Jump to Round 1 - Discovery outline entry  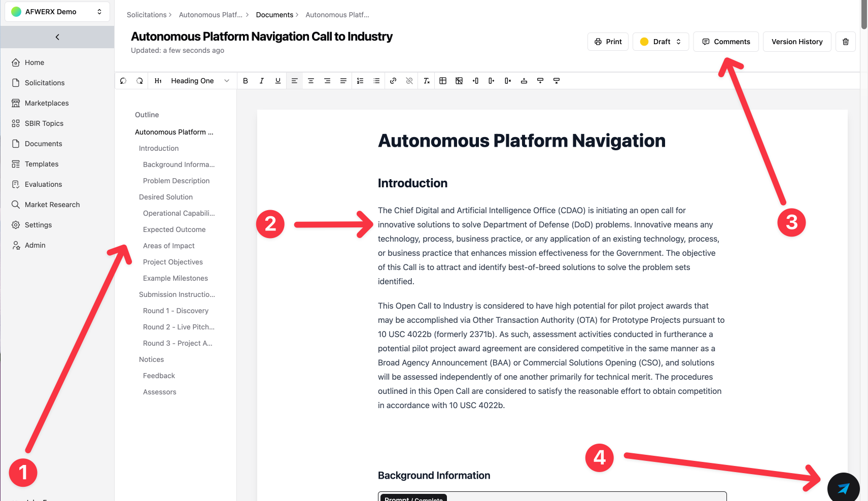click(x=176, y=311)
